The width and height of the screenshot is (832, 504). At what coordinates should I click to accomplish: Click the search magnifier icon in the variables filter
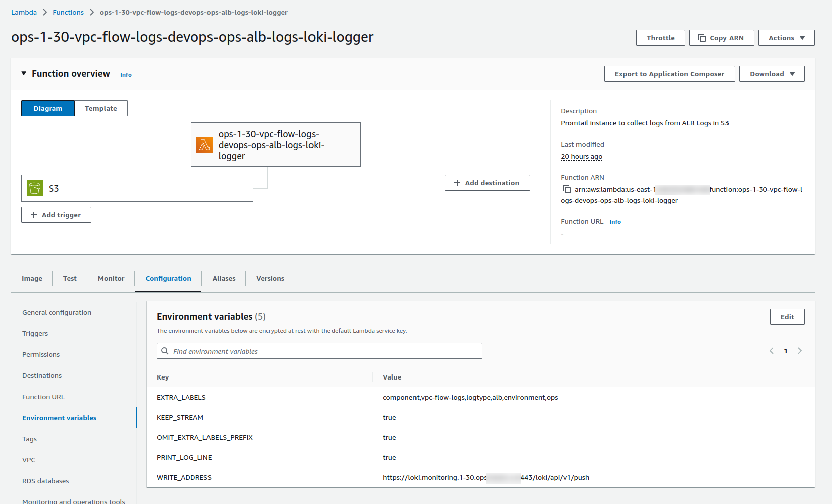click(x=165, y=351)
